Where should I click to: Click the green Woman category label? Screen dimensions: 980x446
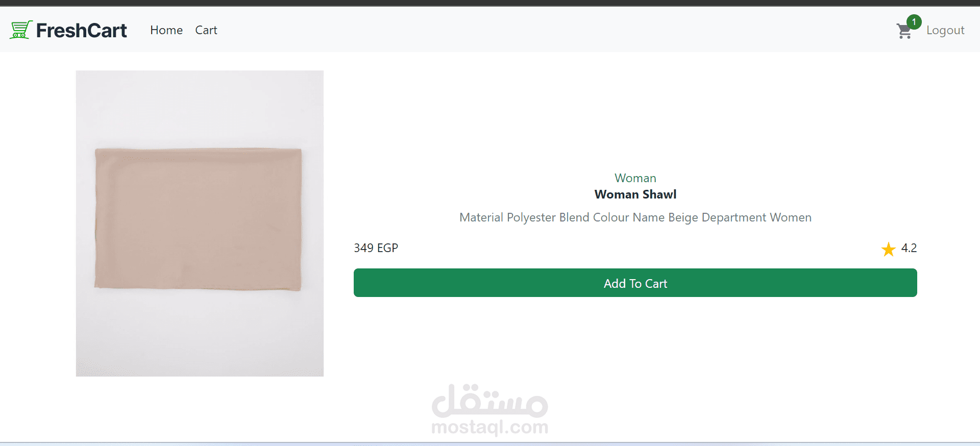pyautogui.click(x=635, y=178)
